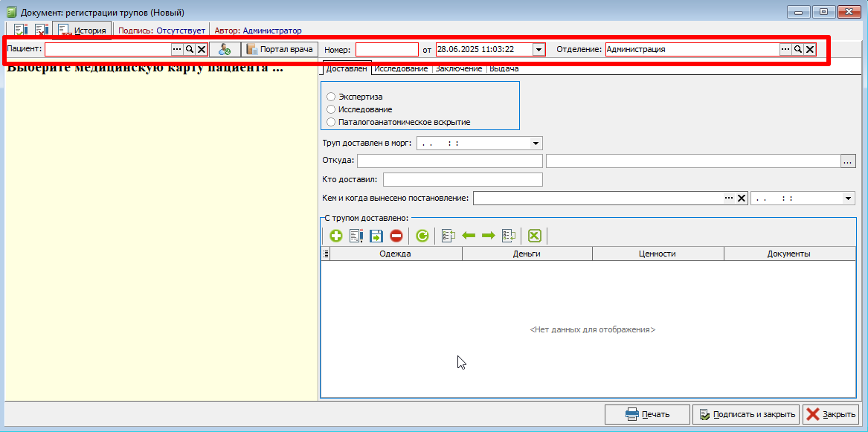Screen dimensions: 868x432
Task: Switch to the Заключение tab
Action: pos(459,69)
